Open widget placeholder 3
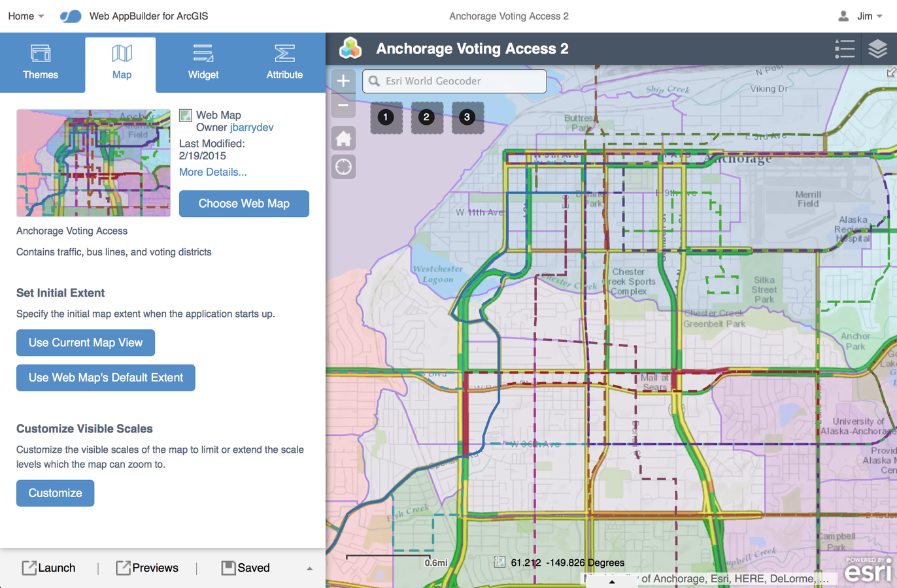 click(467, 117)
